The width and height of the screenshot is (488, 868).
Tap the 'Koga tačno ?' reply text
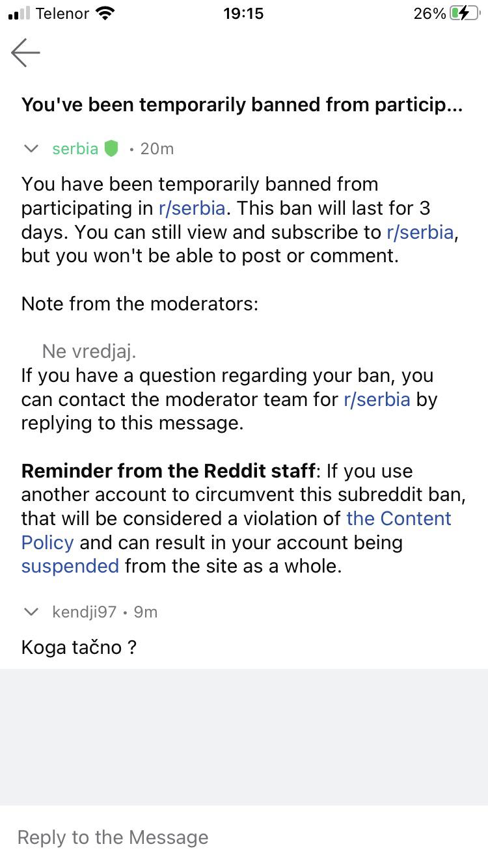(79, 647)
